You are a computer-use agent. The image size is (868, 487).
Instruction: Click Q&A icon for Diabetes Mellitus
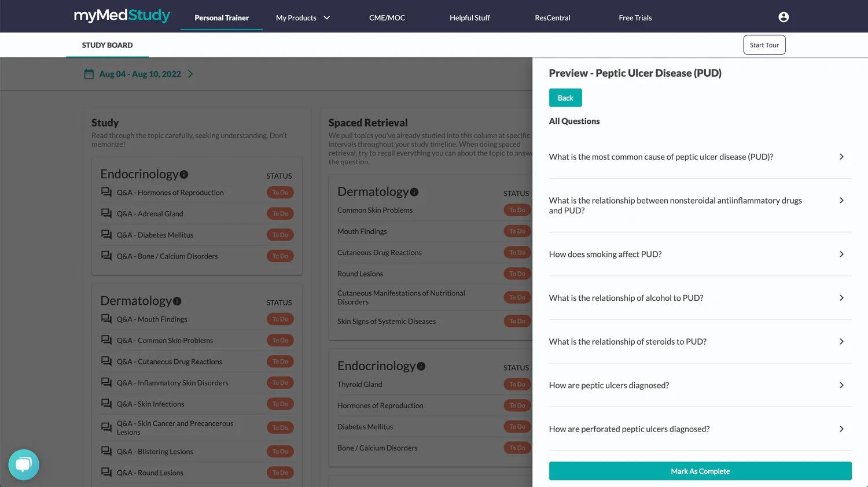pos(106,234)
